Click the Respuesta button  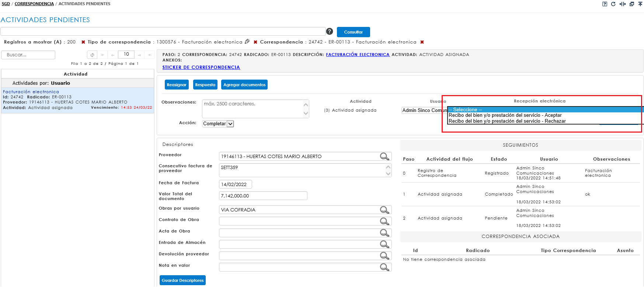pos(205,85)
